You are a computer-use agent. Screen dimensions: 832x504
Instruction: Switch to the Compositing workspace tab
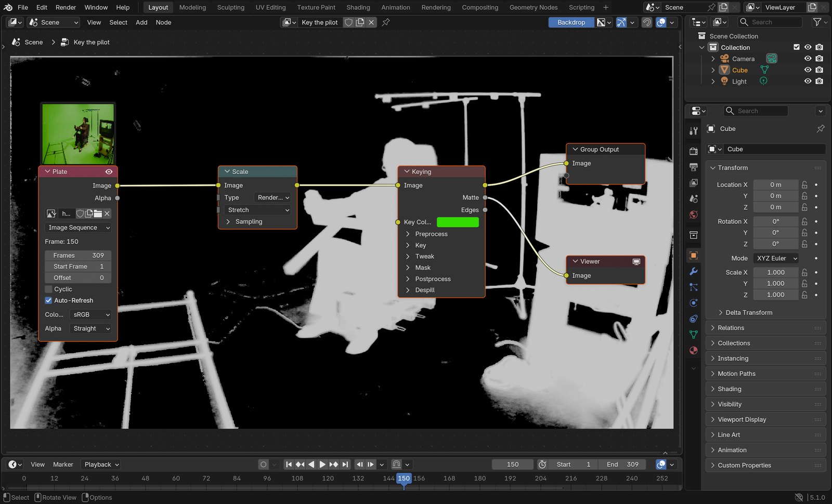[x=480, y=7]
